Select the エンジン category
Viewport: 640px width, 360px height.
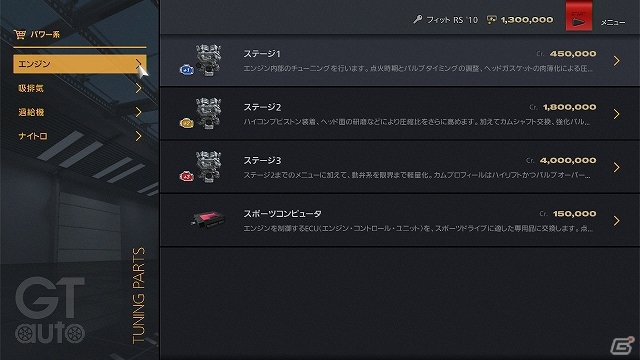pos(80,64)
